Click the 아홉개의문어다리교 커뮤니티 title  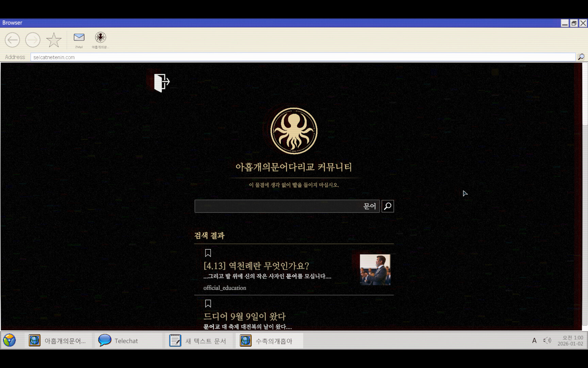click(x=294, y=167)
